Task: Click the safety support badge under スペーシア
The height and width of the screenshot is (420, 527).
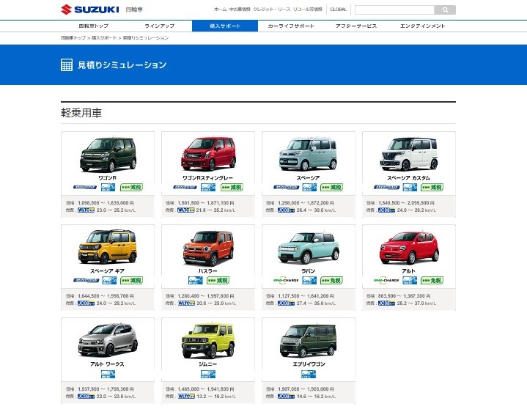Action: coord(309,188)
